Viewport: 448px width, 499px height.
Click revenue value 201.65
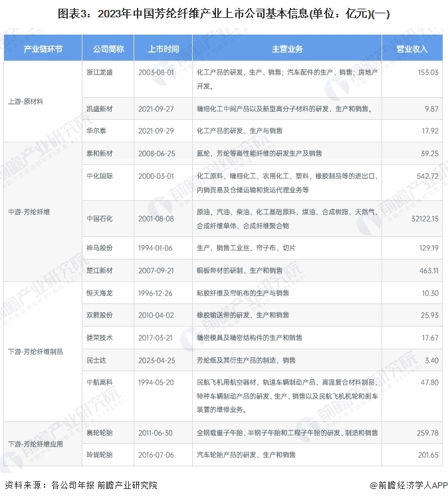(428, 455)
